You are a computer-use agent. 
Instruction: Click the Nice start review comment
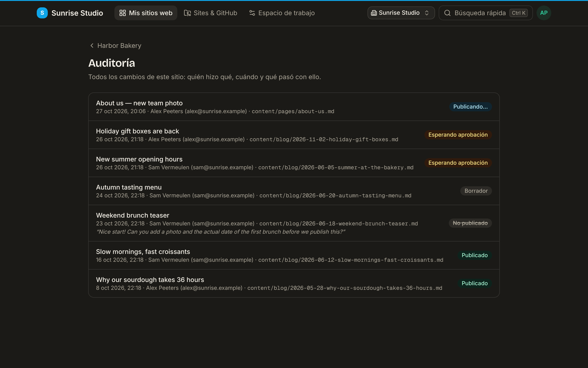pos(221,232)
